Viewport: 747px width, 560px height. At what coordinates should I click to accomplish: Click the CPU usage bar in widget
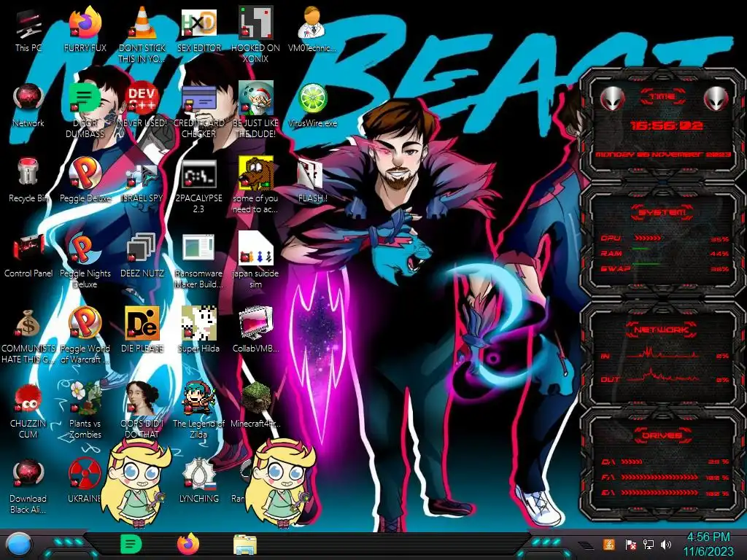click(x=647, y=238)
